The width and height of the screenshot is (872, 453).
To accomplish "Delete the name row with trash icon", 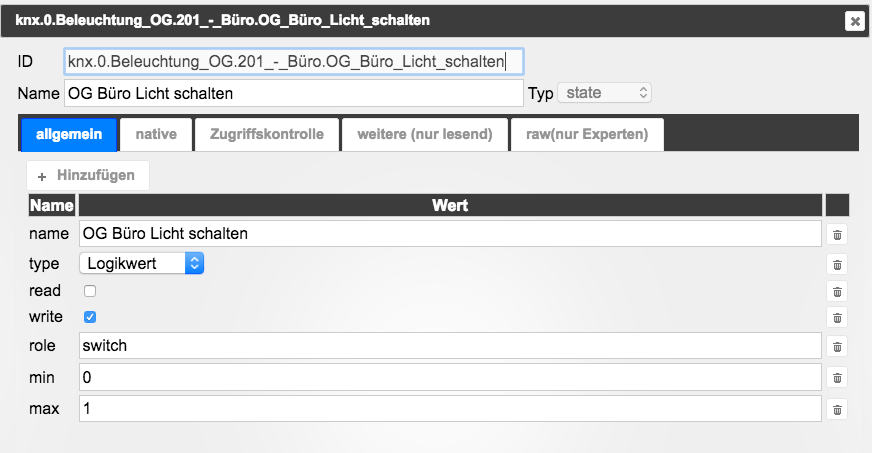I will click(837, 235).
